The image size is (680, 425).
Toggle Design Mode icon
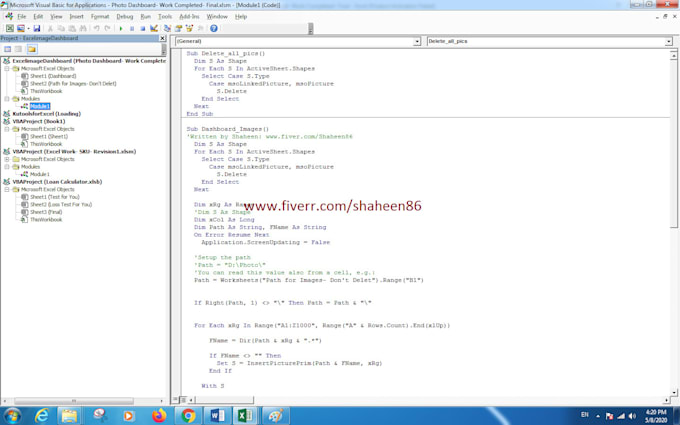[x=154, y=28]
